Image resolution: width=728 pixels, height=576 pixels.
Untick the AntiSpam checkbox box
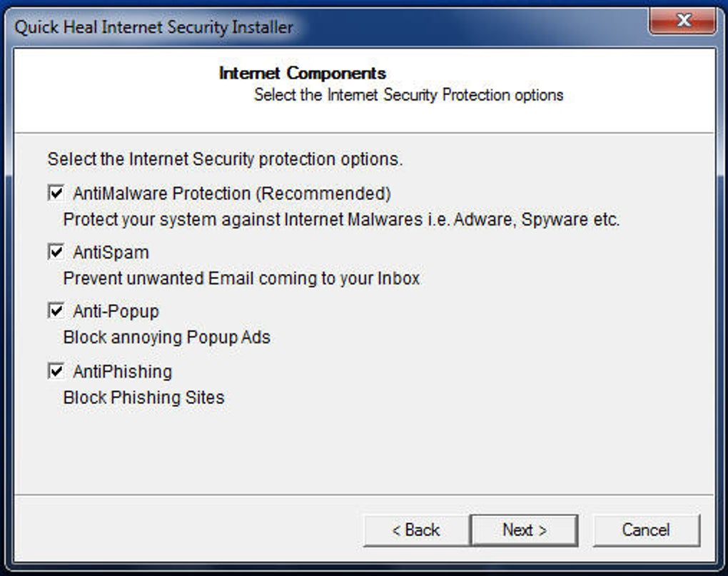coord(56,252)
